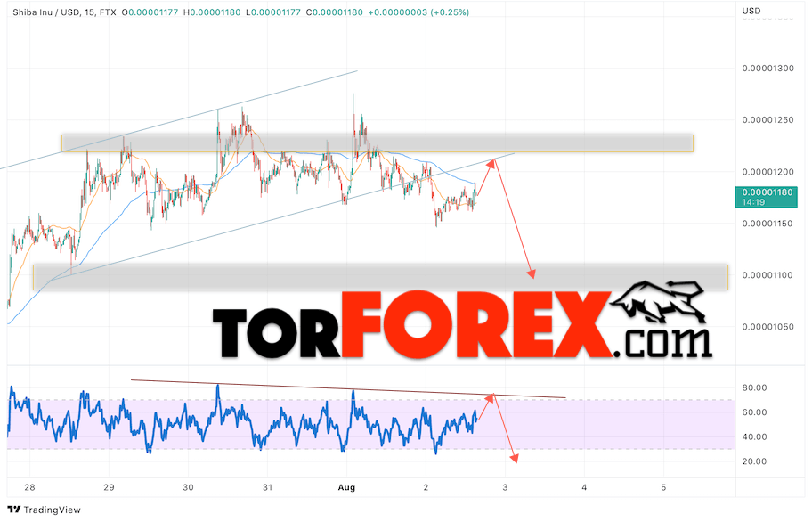
Task: Click the Open value O0.00001177 in header
Action: [x=150, y=12]
